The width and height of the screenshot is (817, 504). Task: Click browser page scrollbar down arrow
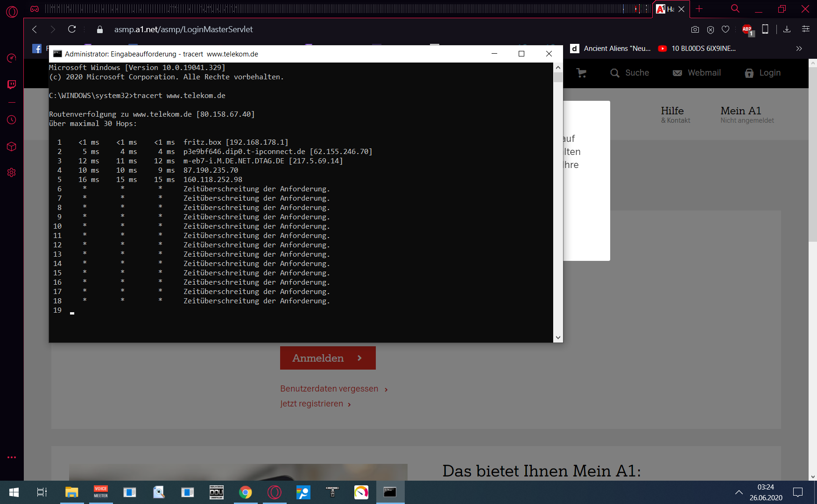tap(813, 476)
